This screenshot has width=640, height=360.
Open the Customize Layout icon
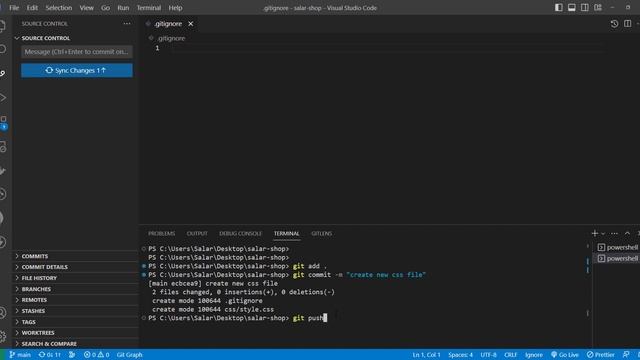[x=598, y=8]
